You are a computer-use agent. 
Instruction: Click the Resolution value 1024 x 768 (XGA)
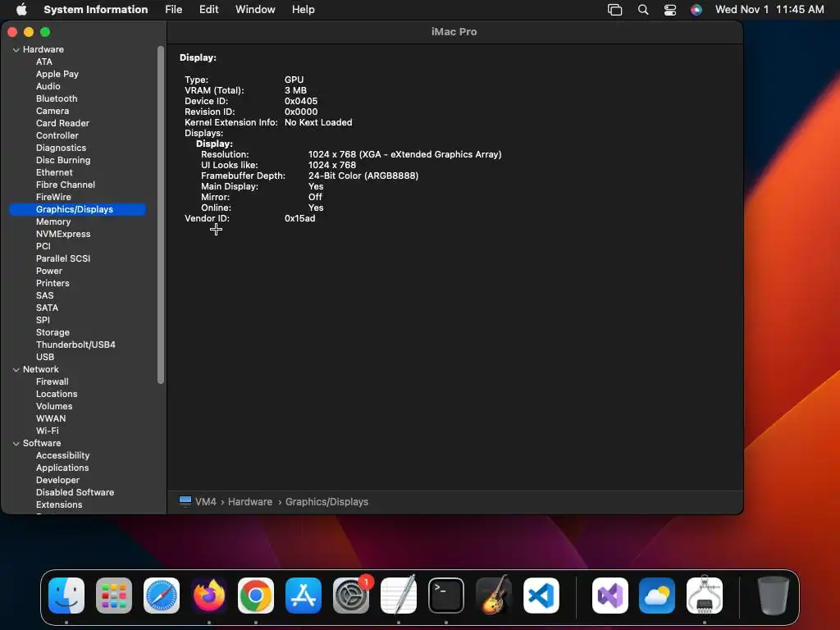click(405, 155)
